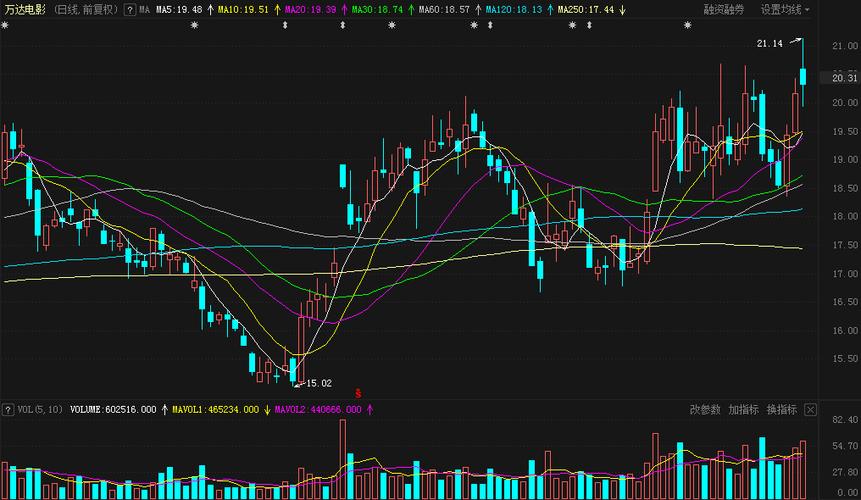Click the small icon before the MA label

tap(130, 9)
